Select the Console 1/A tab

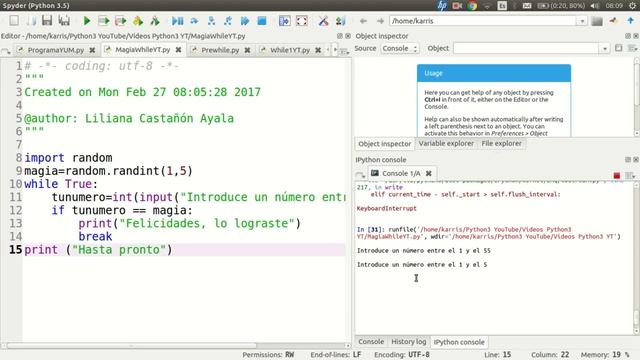click(x=401, y=173)
